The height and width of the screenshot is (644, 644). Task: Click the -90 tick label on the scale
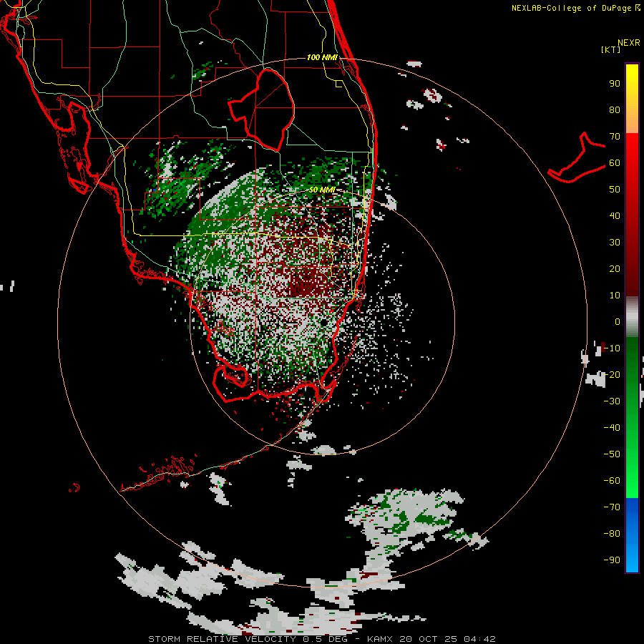point(612,560)
